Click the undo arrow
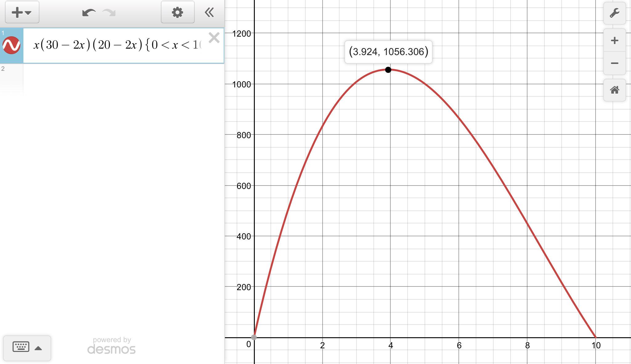 coord(88,13)
